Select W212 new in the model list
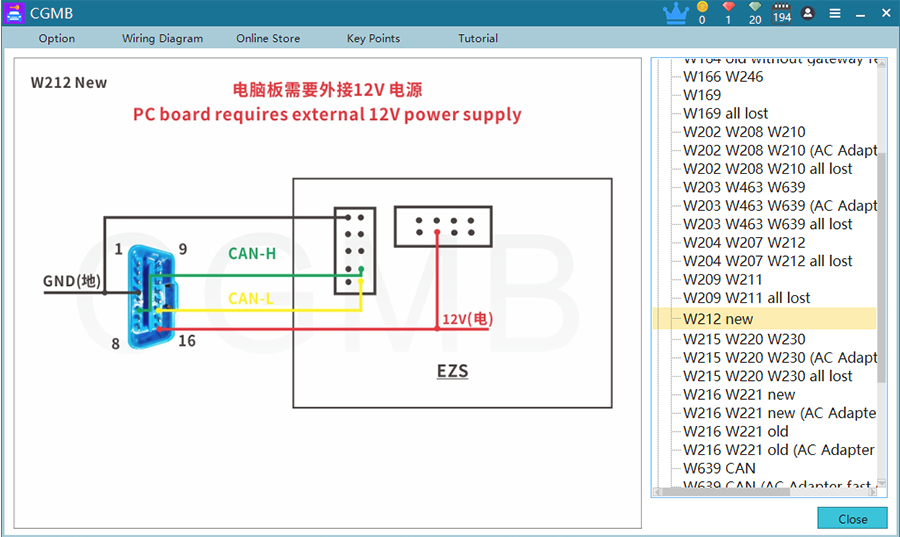This screenshot has height=537, width=900. coord(718,319)
